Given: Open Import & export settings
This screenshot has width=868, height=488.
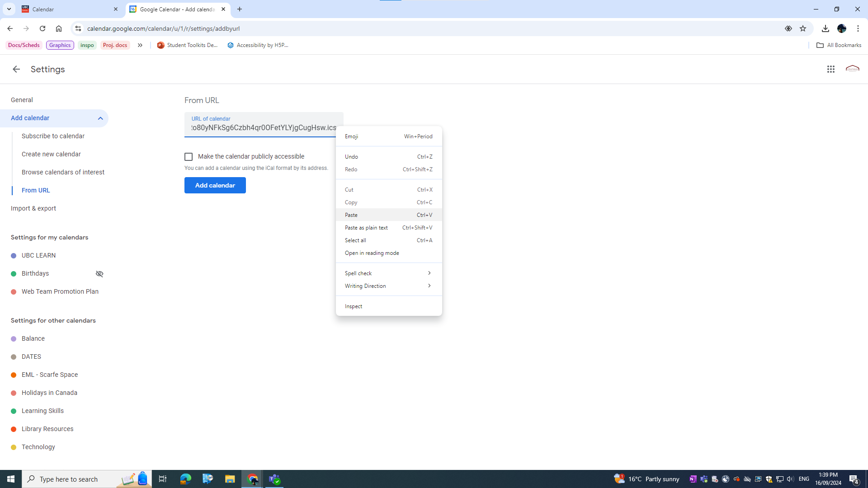Looking at the screenshot, I should tap(33, 208).
